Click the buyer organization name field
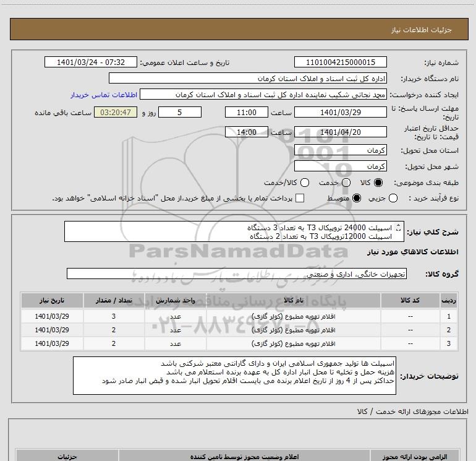 [248, 79]
